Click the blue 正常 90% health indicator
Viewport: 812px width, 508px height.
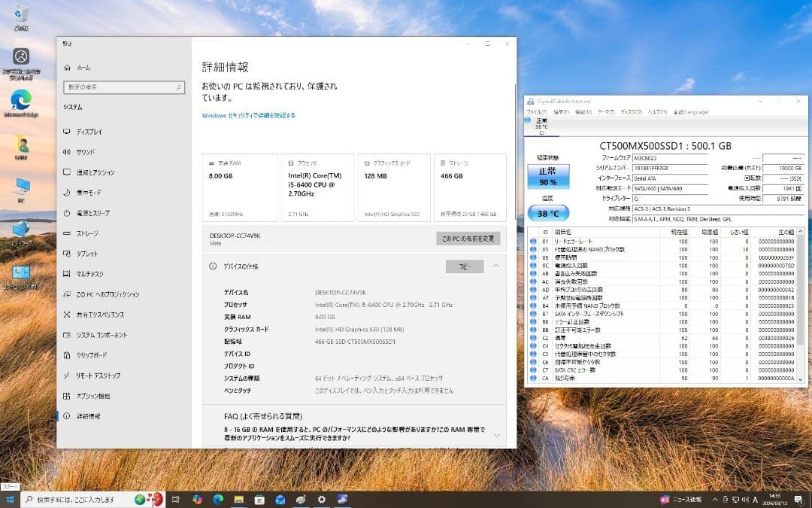click(x=548, y=178)
